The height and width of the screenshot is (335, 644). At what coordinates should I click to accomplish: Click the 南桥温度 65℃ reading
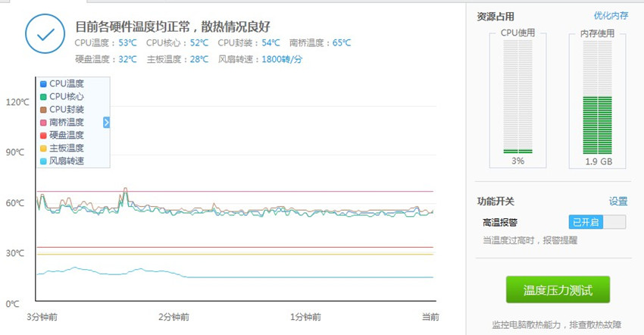(320, 42)
